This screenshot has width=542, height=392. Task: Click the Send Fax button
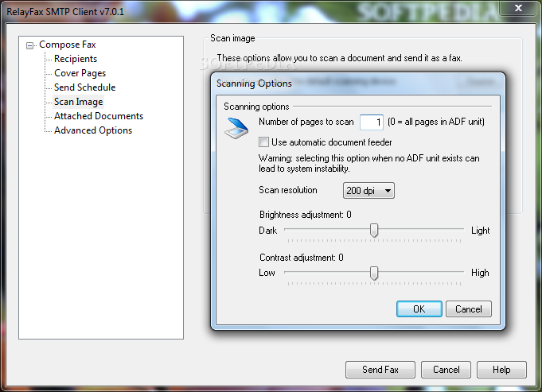(380, 370)
